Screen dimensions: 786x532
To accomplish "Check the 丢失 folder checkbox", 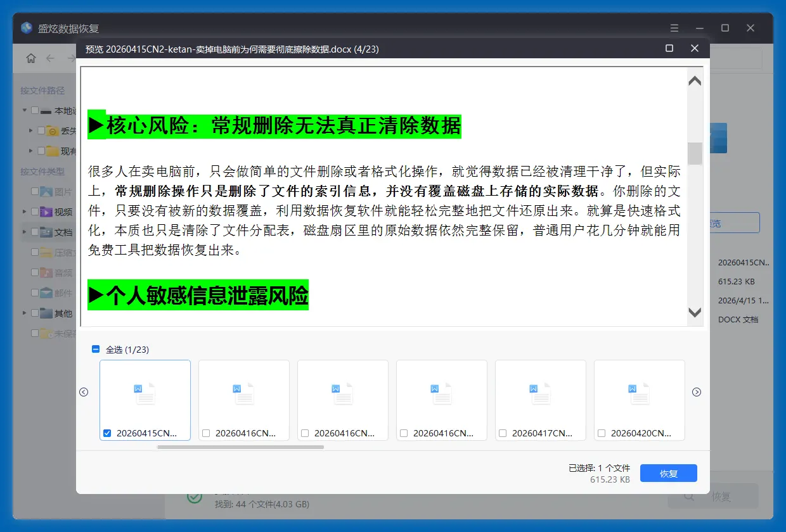I will (x=41, y=131).
